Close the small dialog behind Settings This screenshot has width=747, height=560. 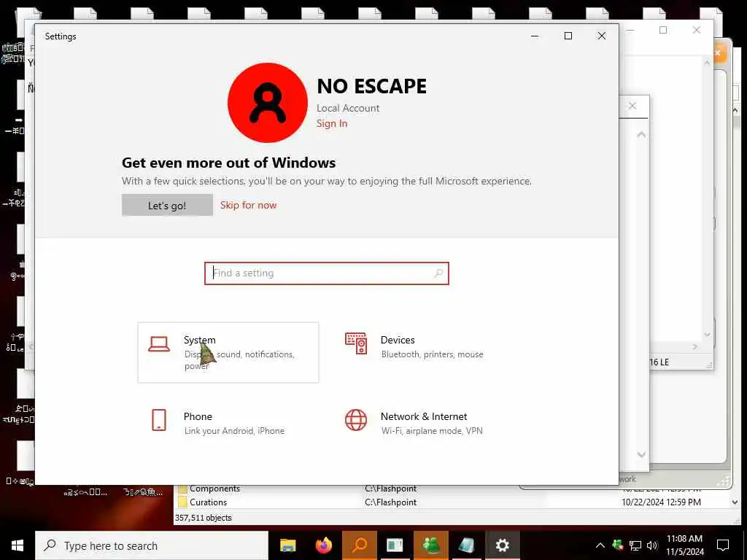coord(632,106)
